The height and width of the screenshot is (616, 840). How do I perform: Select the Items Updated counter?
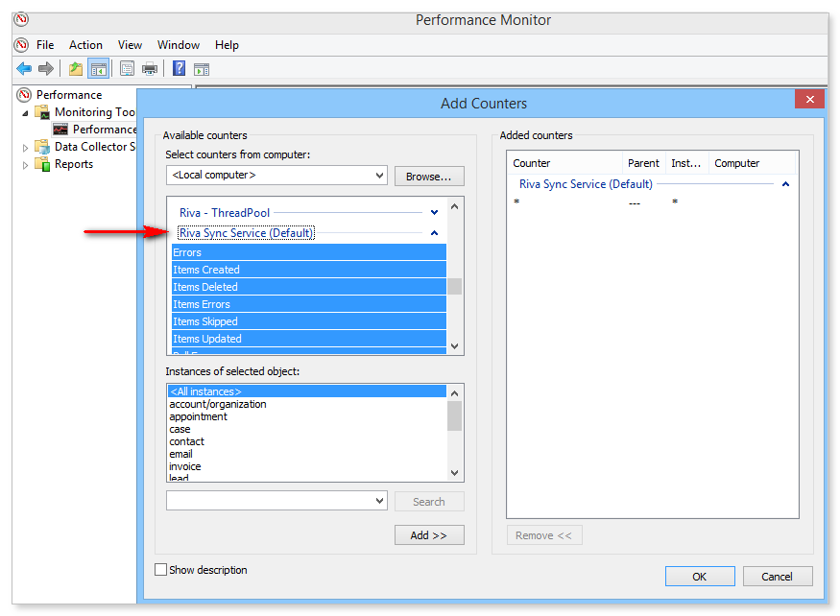[308, 338]
